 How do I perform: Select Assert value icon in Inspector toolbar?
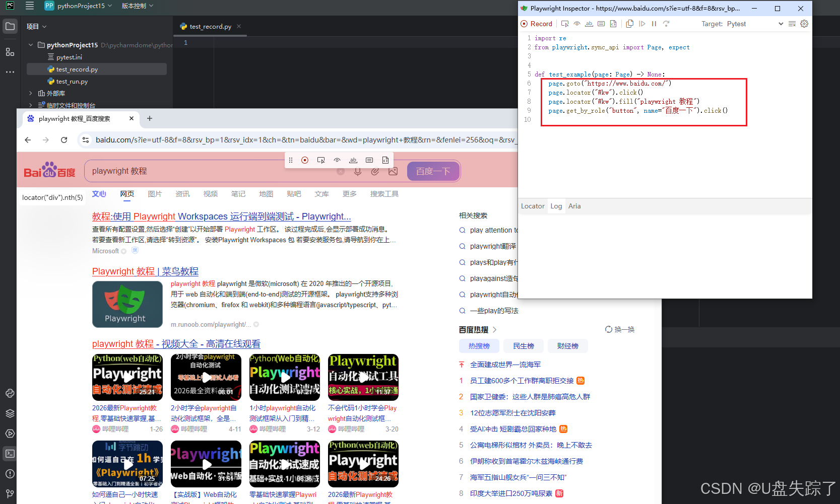click(x=601, y=24)
